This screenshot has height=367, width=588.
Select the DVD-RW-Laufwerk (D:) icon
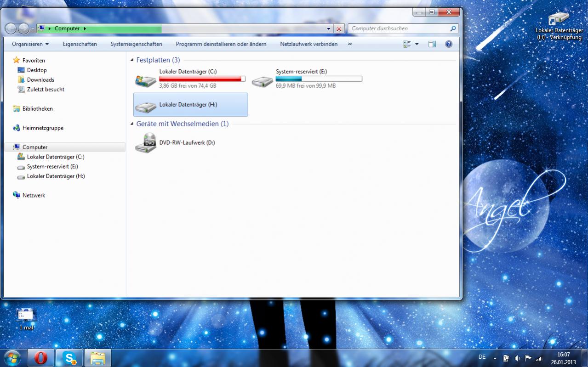[x=145, y=142]
